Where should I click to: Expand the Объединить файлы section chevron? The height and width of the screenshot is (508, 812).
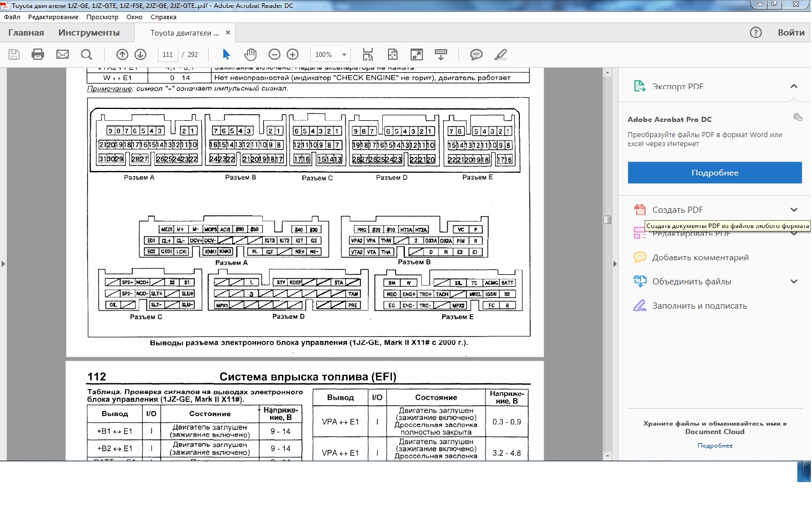coord(794,282)
